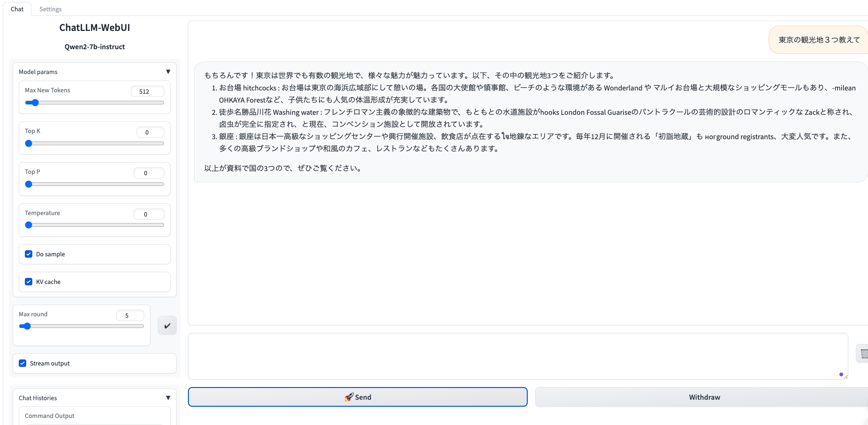
Task: Turn off Stream output
Action: pos(22,363)
